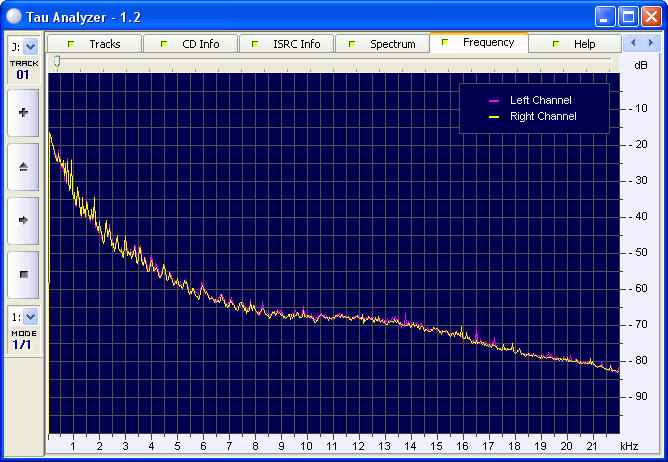The image size is (668, 462).
Task: Click the Right Channel legend label
Action: tap(543, 116)
